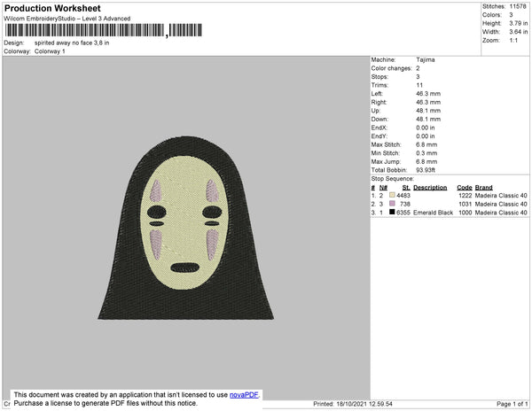The height and width of the screenshot is (411, 532).
Task: Click the 'Brand' column header
Action: pyautogui.click(x=483, y=188)
